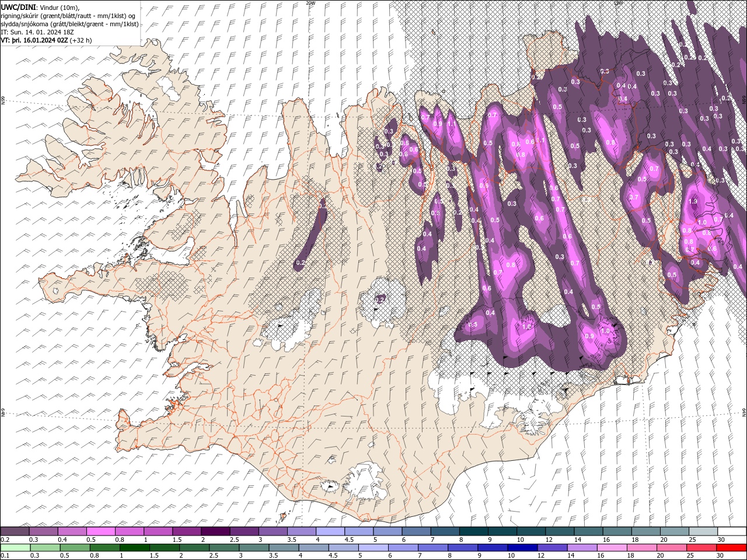747x560 pixels.
Task: Pick the upper legend dark teal swatch at 8
Action: pyautogui.click(x=473, y=531)
